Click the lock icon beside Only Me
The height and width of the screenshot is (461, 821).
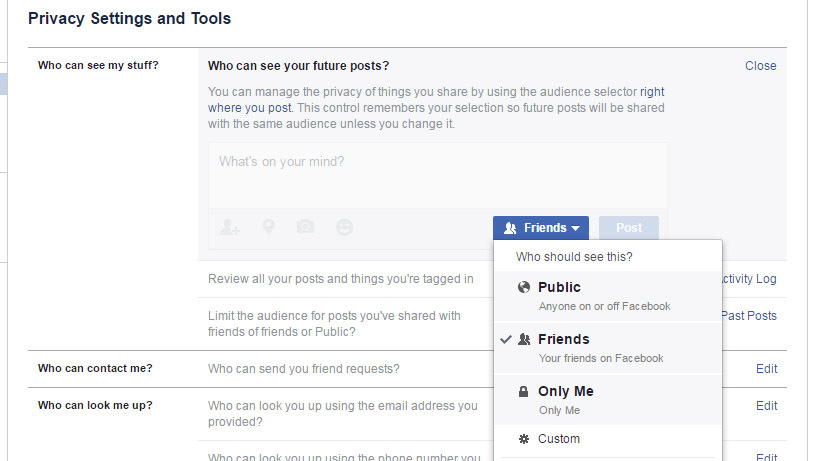click(x=523, y=391)
